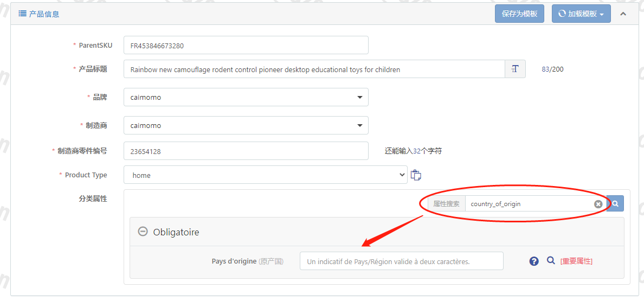Click the ParentSKU input field
Image resolution: width=644 pixels, height=301 pixels.
click(246, 46)
